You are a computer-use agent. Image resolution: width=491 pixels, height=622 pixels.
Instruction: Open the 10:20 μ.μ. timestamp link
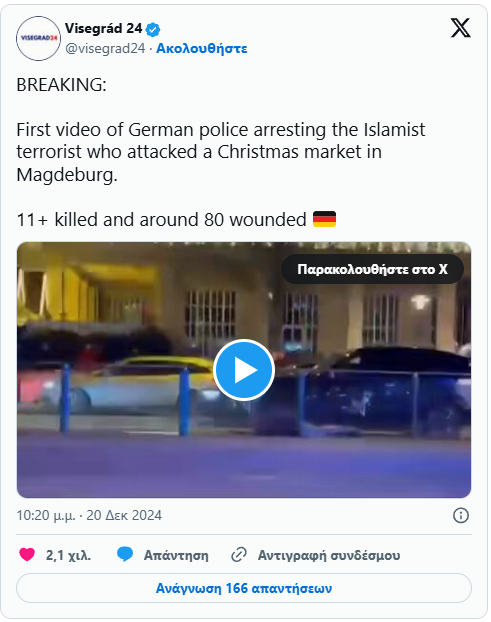pos(89,515)
